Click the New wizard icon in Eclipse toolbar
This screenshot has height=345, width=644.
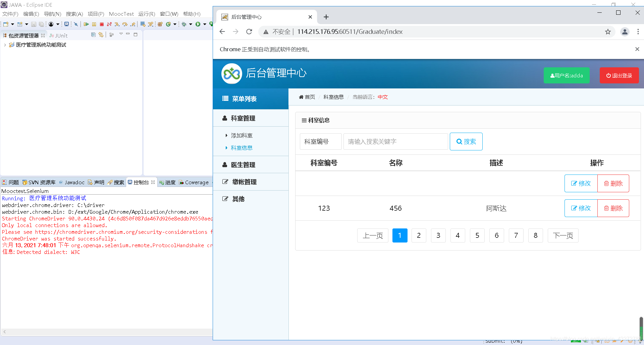pos(6,24)
